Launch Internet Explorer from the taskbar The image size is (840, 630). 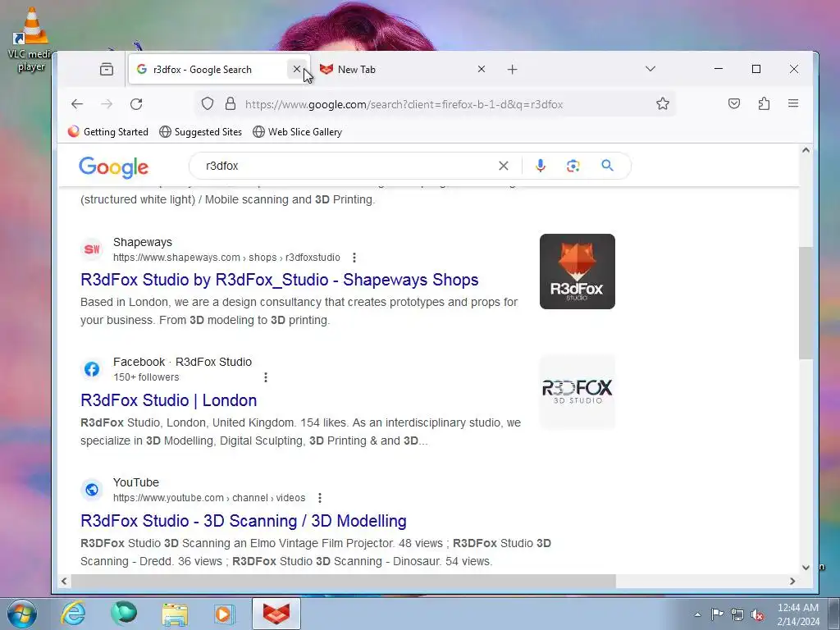[73, 614]
